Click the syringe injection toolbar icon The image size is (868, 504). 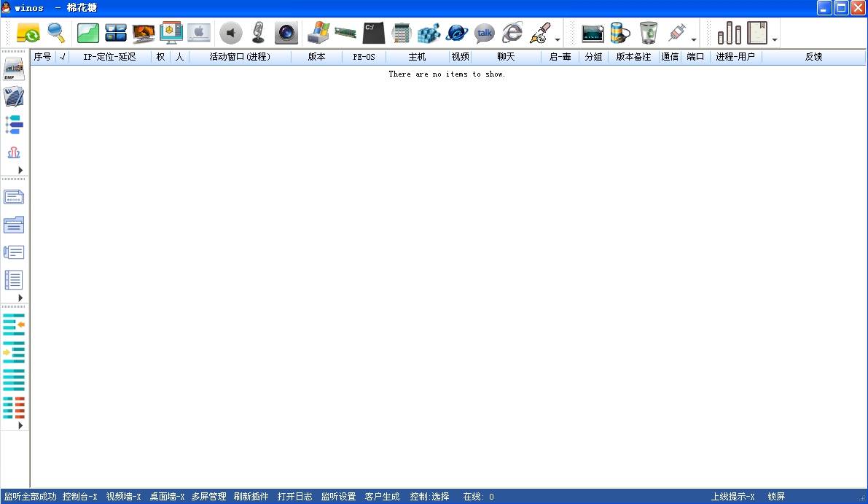tap(677, 34)
